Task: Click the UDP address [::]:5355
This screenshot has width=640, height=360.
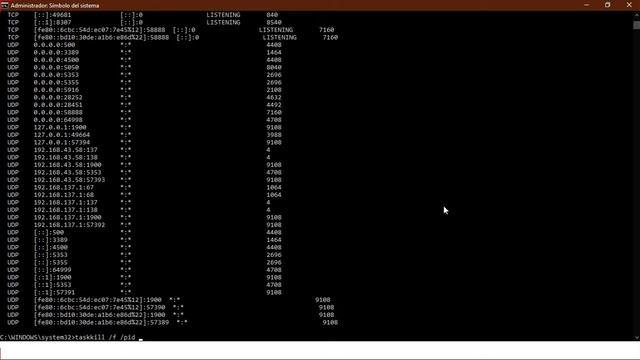Action: (51, 262)
